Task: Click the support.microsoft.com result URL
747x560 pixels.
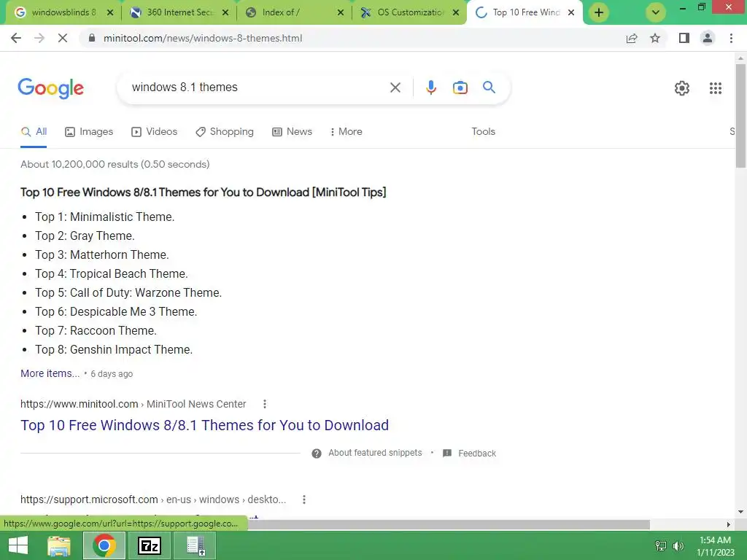Action: point(153,499)
